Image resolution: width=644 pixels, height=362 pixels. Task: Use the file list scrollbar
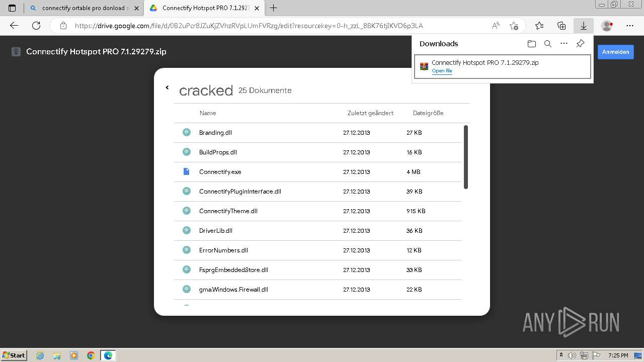[465, 157]
